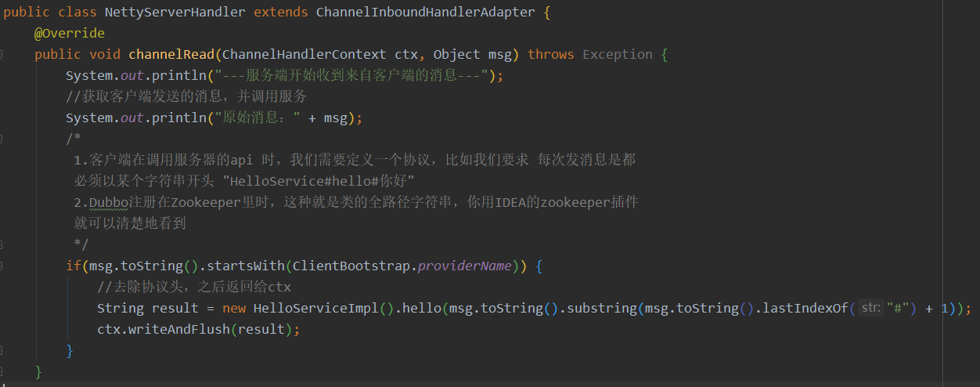The width and height of the screenshot is (980, 387).
Task: Click the string "---服务端开始收到来自客户端的消息---"
Action: 351,75
